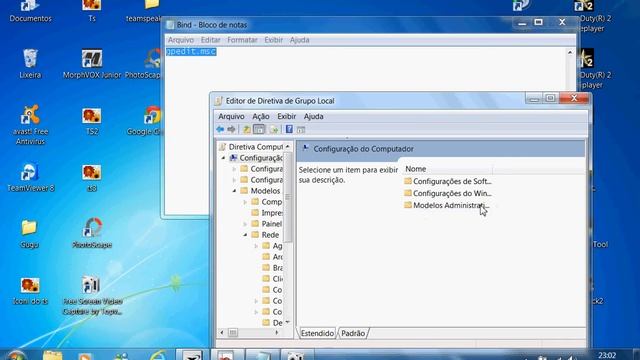640x360 pixels.
Task: Click the Nome column header
Action: pyautogui.click(x=447, y=169)
